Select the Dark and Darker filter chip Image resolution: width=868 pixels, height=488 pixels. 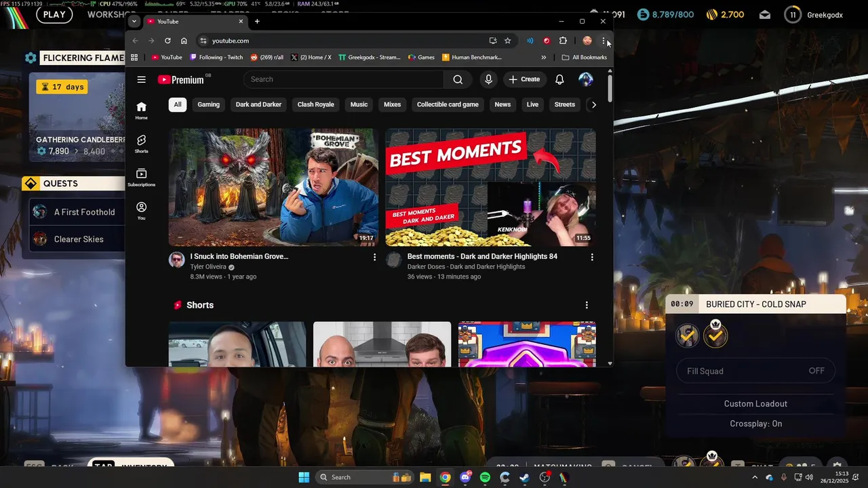[258, 104]
